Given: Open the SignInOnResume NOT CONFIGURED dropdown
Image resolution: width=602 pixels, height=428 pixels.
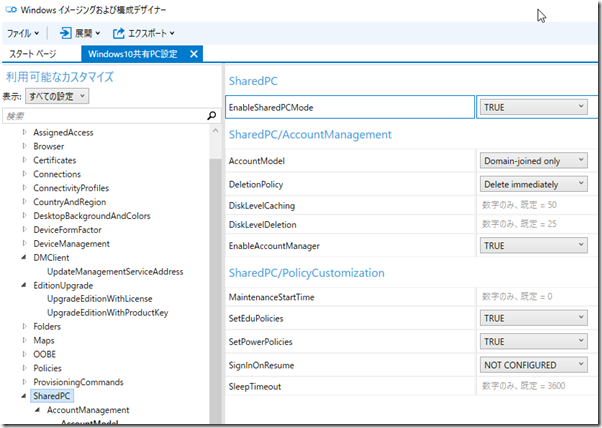Looking at the screenshot, I should [x=533, y=365].
